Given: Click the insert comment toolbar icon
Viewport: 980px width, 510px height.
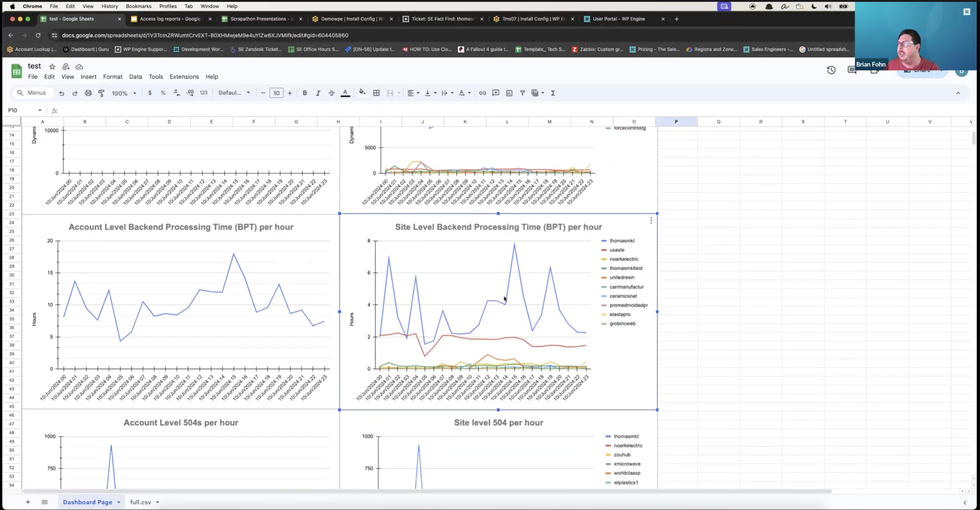Looking at the screenshot, I should coord(496,93).
